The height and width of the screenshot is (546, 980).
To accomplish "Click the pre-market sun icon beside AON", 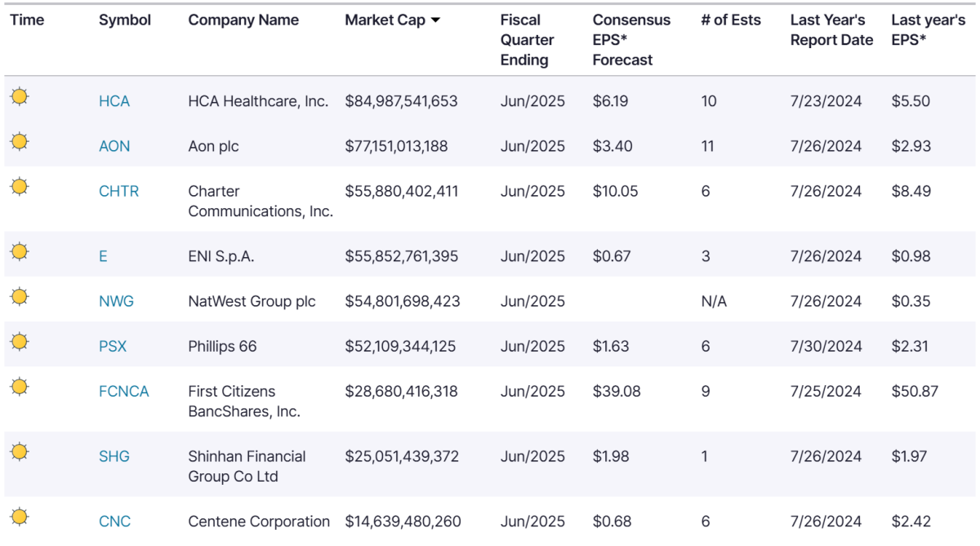I will tap(20, 142).
